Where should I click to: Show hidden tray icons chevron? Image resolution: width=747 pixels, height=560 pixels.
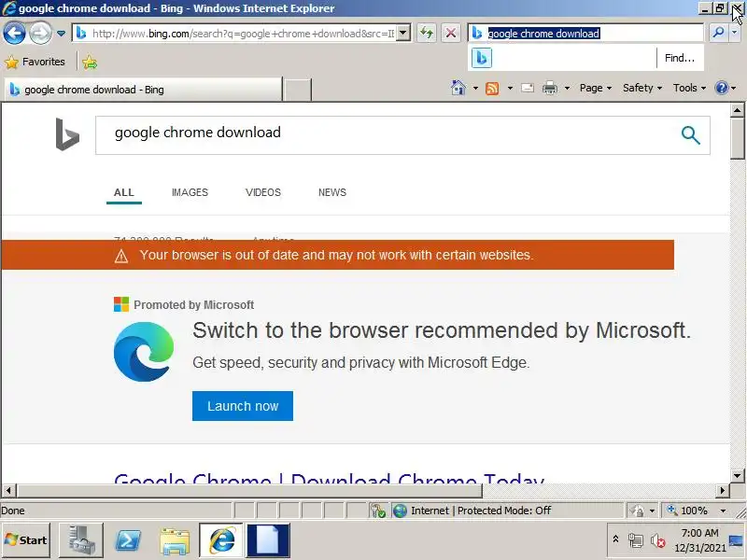(615, 539)
